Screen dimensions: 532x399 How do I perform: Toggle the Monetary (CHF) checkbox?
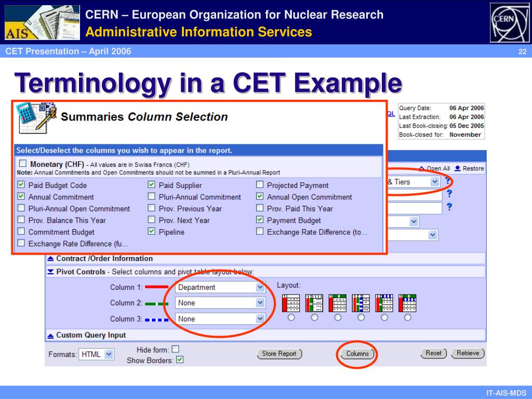tap(23, 164)
